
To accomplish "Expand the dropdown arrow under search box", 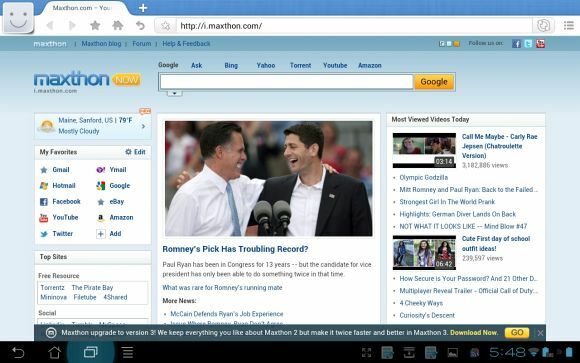I will point(174,94).
